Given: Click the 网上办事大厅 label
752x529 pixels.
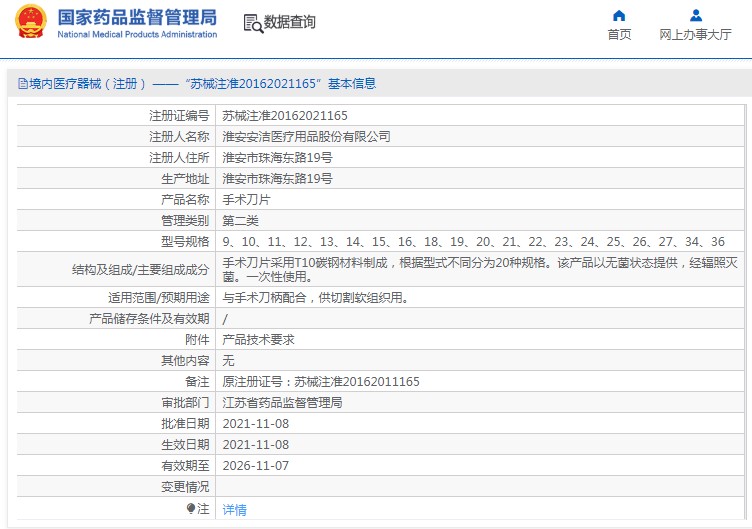Looking at the screenshot, I should pos(695,35).
